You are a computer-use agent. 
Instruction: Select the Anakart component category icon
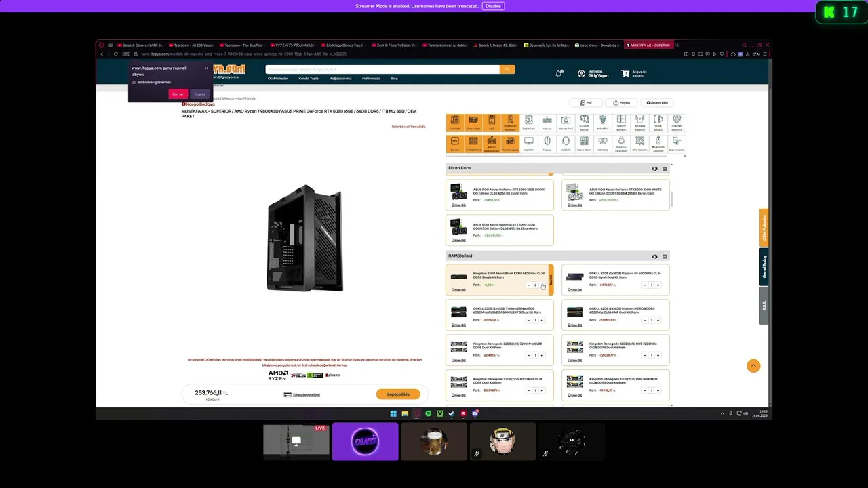455,123
